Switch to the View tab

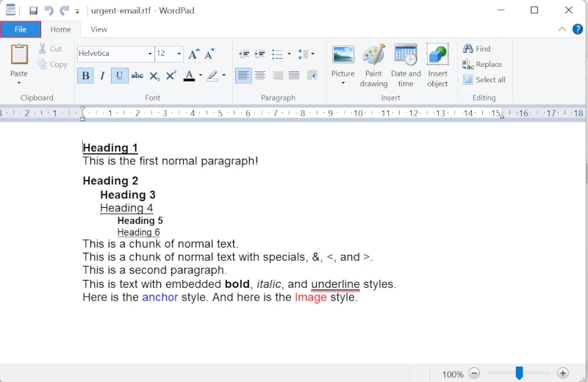click(x=98, y=29)
